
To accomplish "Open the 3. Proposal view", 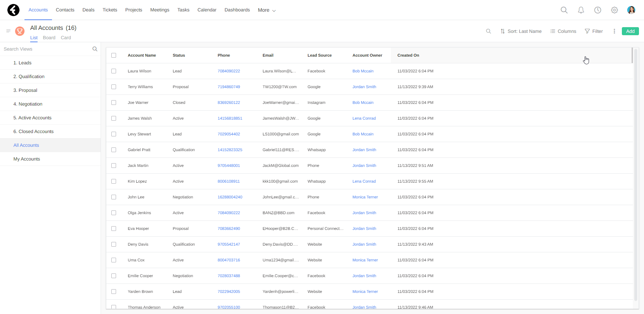I will point(50,90).
